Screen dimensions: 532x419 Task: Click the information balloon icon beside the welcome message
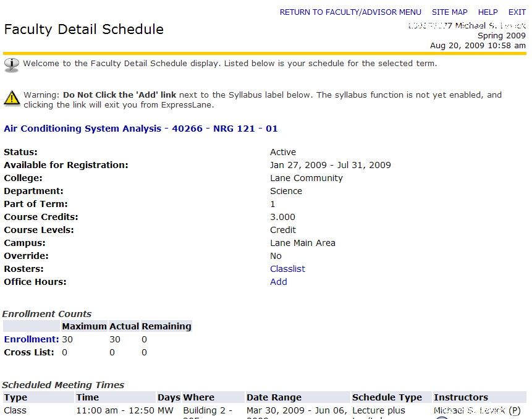(x=11, y=63)
